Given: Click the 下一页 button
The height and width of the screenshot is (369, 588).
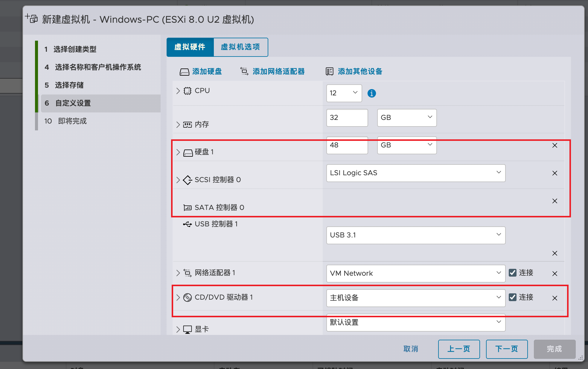Looking at the screenshot, I should tap(506, 349).
